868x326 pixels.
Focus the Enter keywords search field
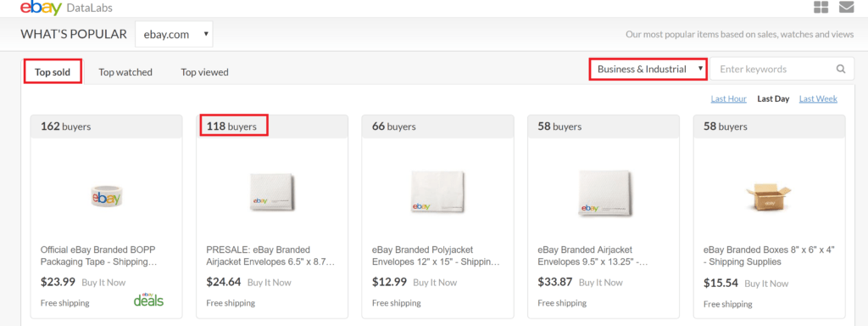(x=775, y=70)
